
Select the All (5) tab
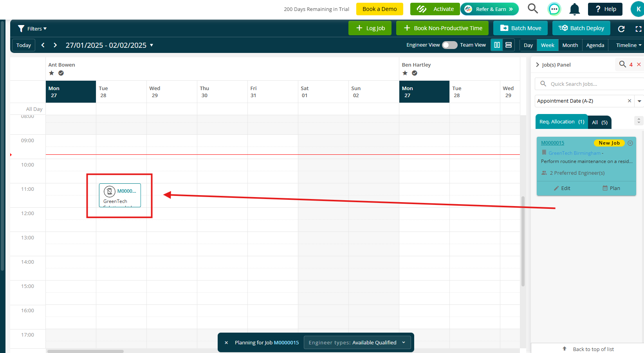click(x=600, y=122)
